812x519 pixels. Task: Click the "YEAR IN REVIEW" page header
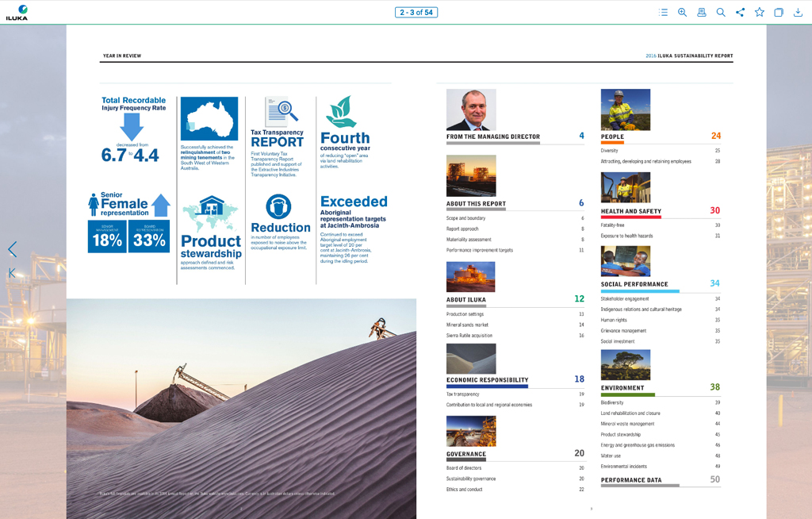click(x=121, y=56)
